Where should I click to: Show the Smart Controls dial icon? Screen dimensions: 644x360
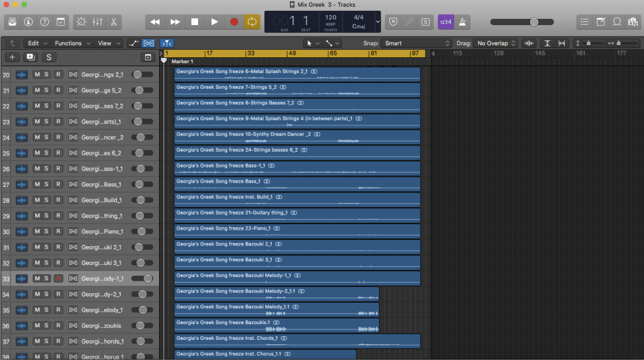pos(82,22)
